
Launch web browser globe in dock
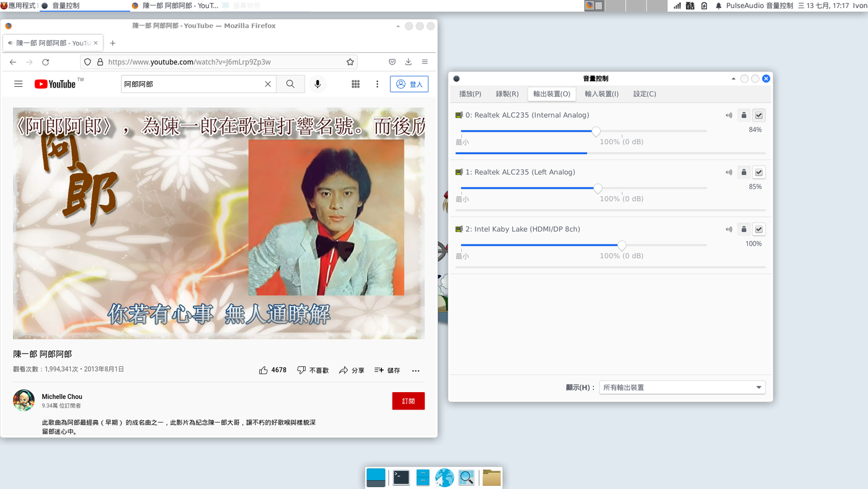tap(445, 477)
